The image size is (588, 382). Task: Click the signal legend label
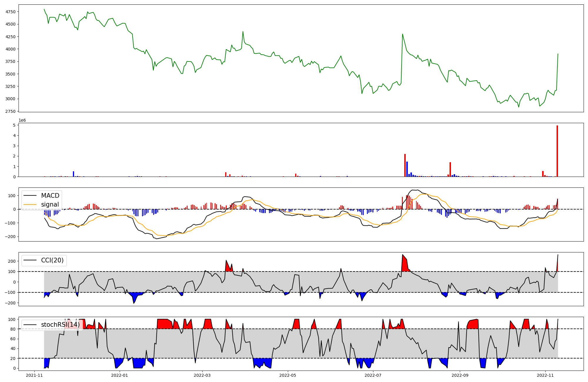click(x=50, y=205)
